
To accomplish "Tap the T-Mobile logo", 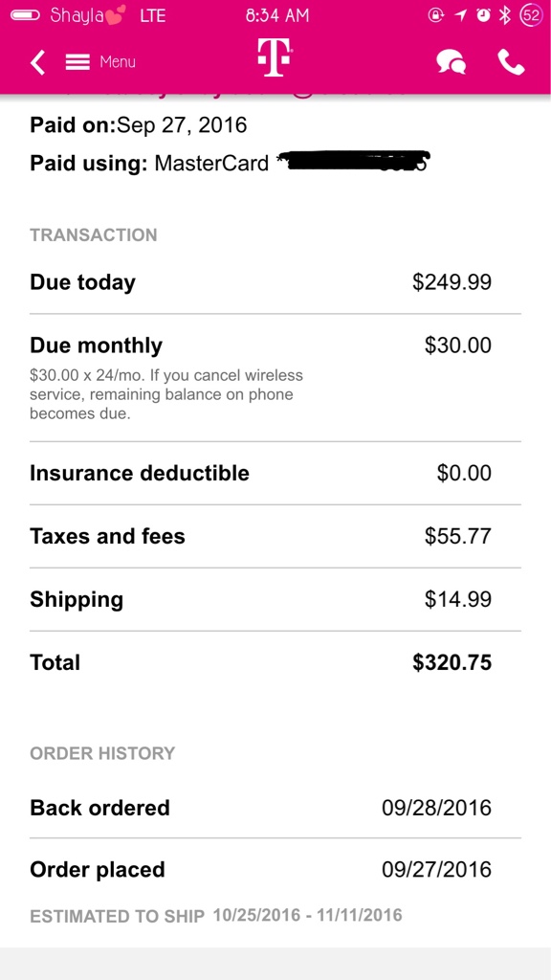I will coord(275,58).
